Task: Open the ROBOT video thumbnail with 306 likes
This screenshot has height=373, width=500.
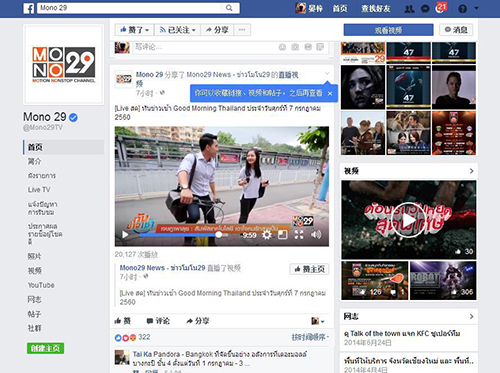Action: (x=443, y=280)
